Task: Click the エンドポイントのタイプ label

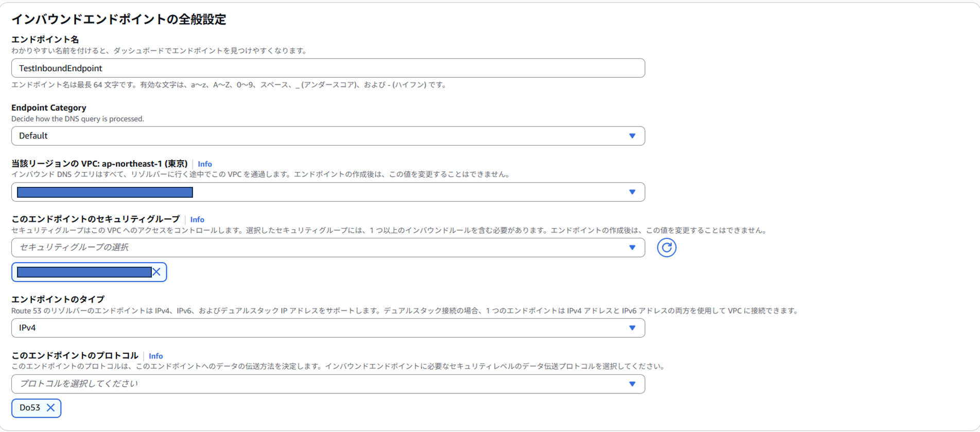Action: [x=58, y=299]
